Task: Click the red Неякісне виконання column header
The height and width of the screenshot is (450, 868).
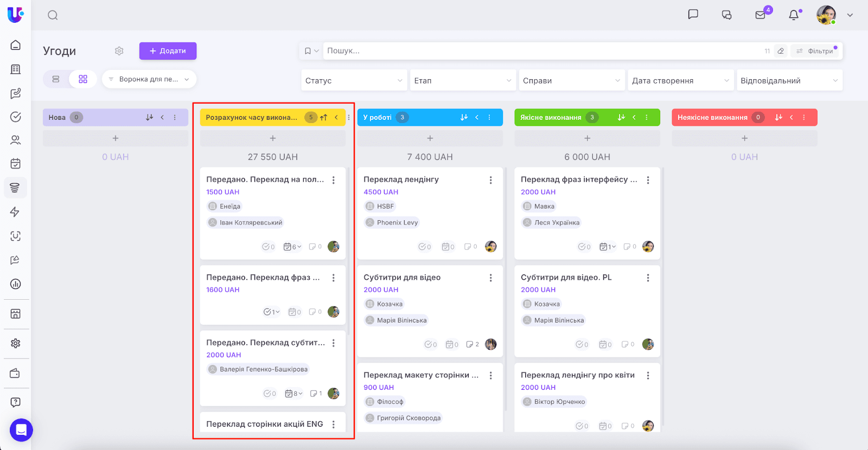Action: (712, 118)
